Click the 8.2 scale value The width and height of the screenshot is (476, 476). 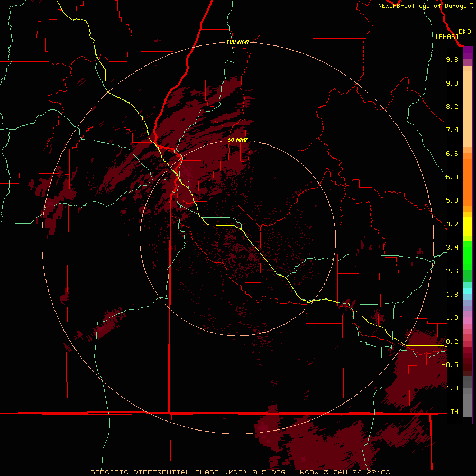point(452,106)
